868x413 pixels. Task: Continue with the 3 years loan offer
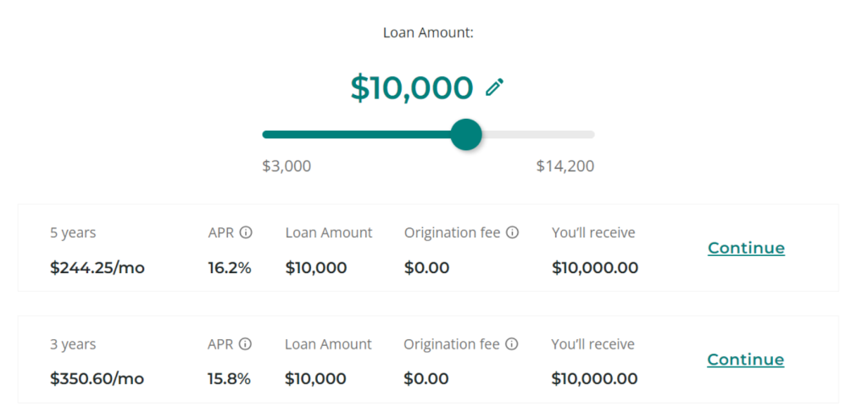tap(746, 360)
